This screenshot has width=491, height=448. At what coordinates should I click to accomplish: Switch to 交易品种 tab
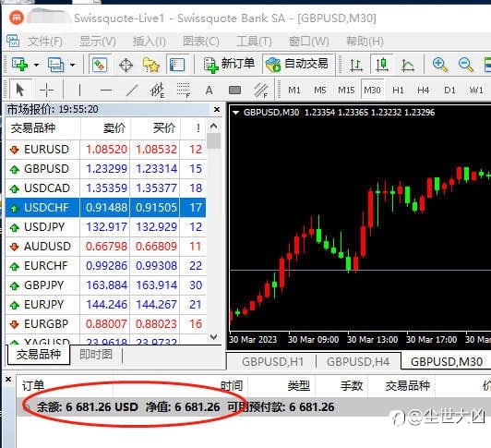click(x=38, y=355)
